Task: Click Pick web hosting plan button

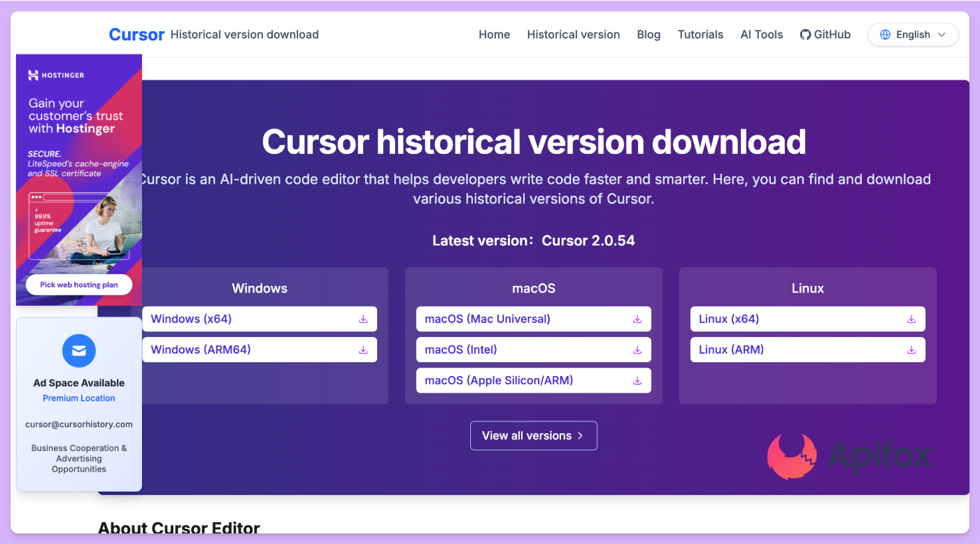Action: 79,285
